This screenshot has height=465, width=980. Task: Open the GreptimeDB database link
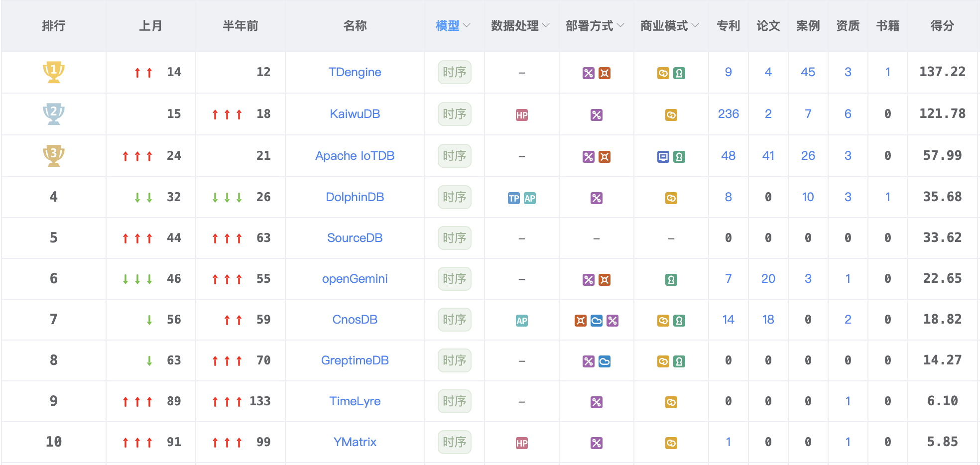point(355,360)
